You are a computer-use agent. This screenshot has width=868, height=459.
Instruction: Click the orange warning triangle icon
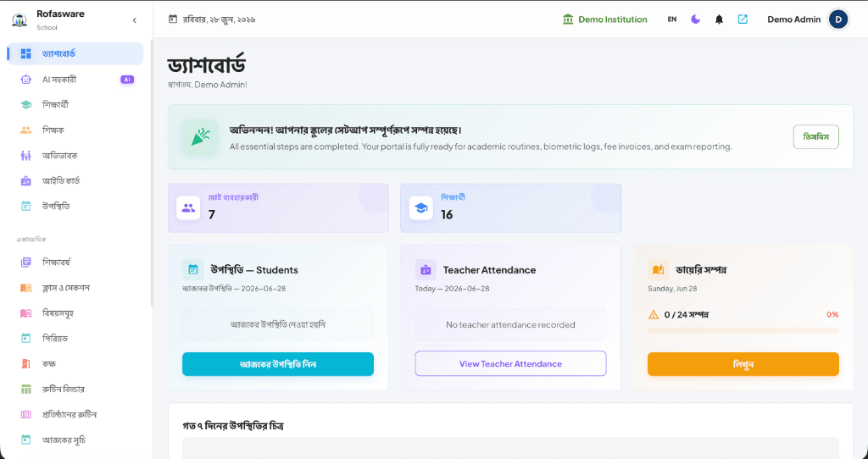(654, 315)
